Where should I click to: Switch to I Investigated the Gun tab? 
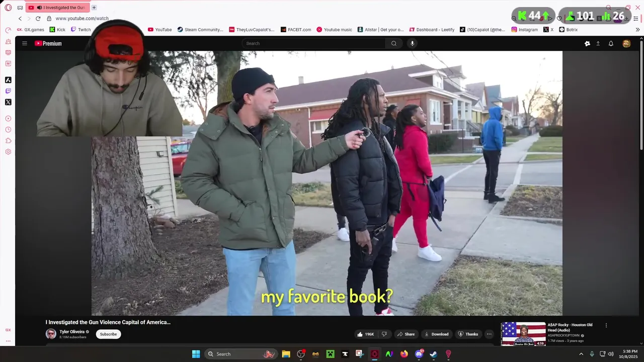57,8
